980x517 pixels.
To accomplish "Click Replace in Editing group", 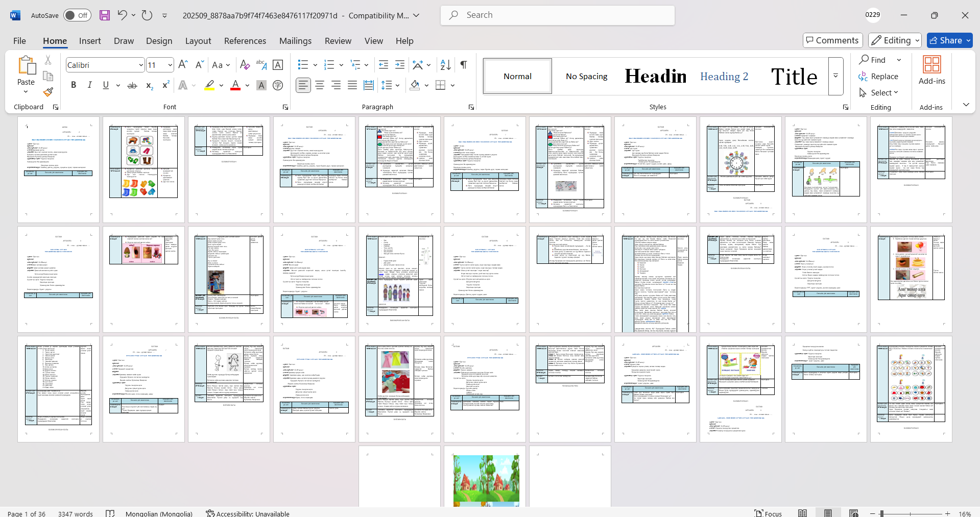I will pos(879,76).
